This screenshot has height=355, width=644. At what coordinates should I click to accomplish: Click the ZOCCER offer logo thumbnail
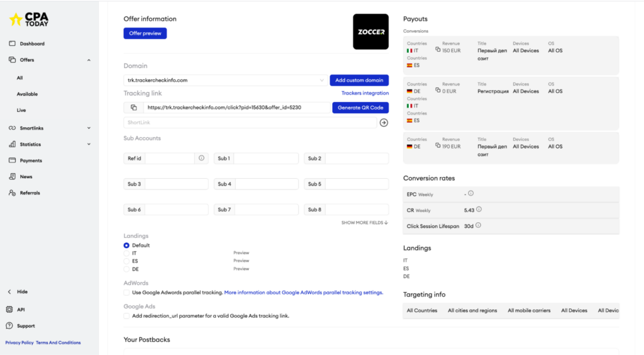point(371,31)
